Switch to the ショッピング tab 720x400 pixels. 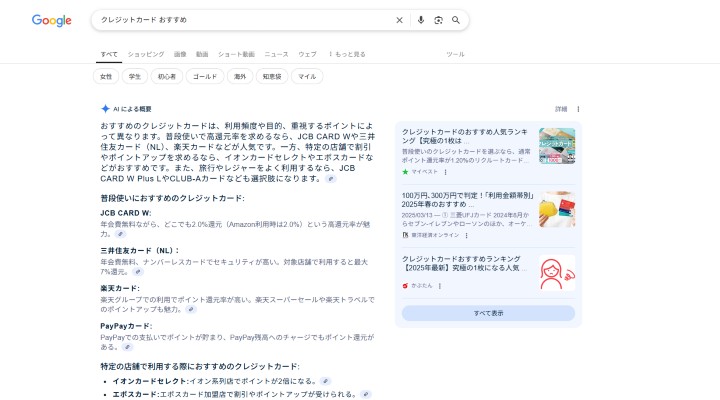tap(146, 54)
